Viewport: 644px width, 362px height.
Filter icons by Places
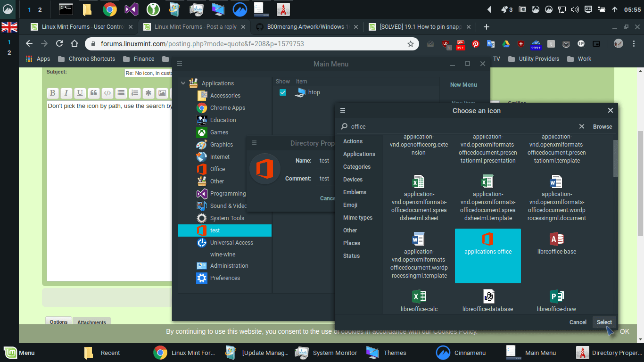click(352, 243)
